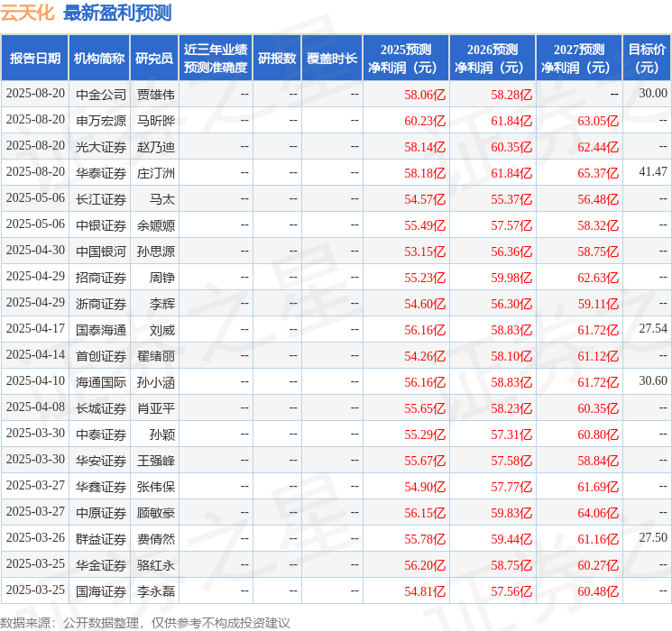Select analyst 余嫄嫄
The image size is (672, 631).
156,224
